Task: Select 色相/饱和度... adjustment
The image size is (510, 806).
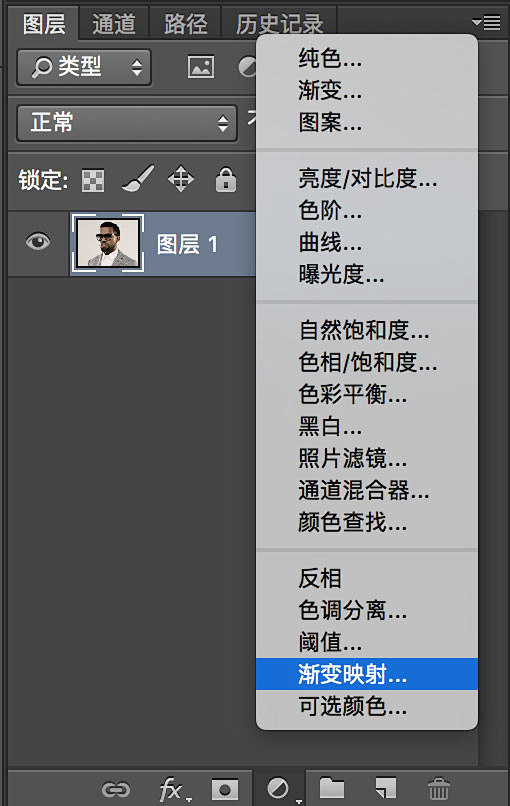Action: [x=367, y=362]
